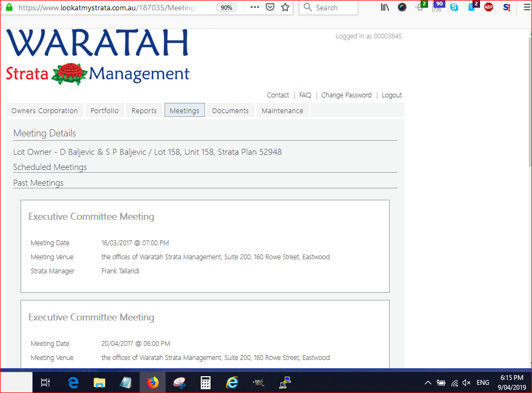
Task: Click Change Password link
Action: click(346, 95)
